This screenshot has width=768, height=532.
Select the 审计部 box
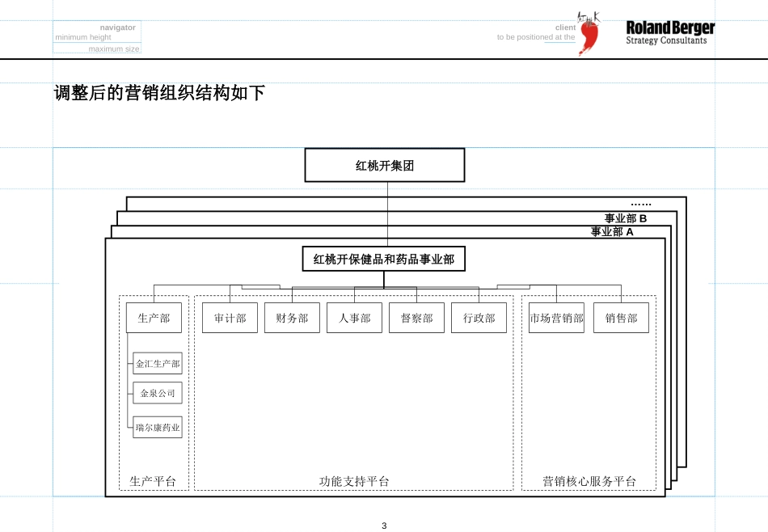tap(230, 318)
